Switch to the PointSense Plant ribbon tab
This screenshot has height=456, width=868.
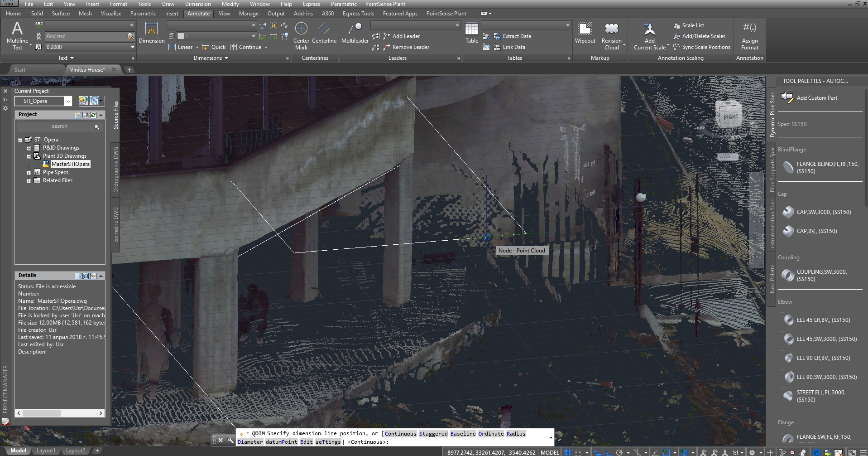coord(446,14)
